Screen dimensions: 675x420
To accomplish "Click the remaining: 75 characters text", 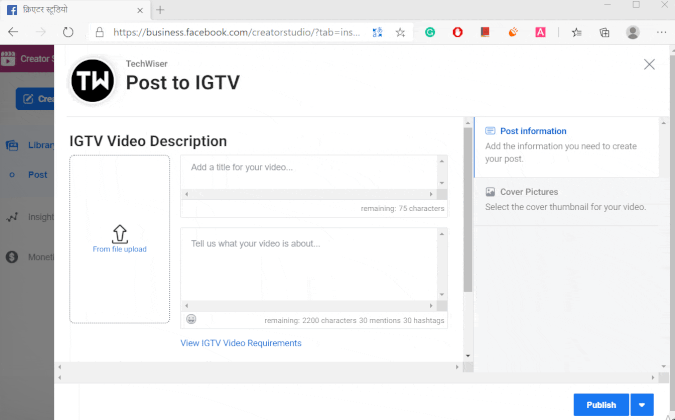I will [403, 208].
